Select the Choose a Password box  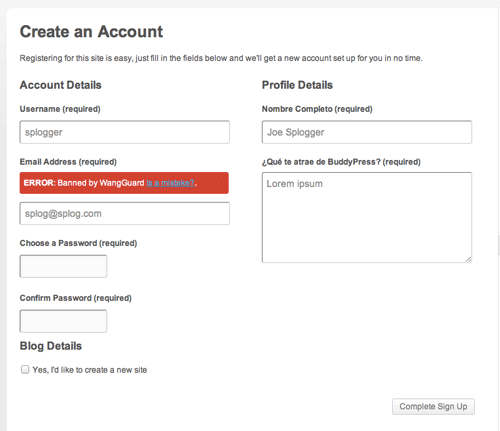click(63, 266)
